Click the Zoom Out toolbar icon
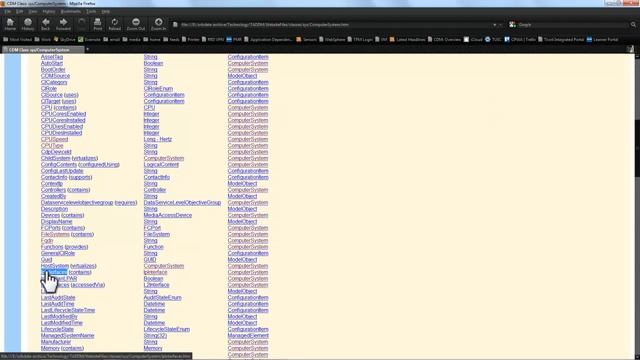Image resolution: width=640 pixels, height=360 pixels. pos(136,24)
